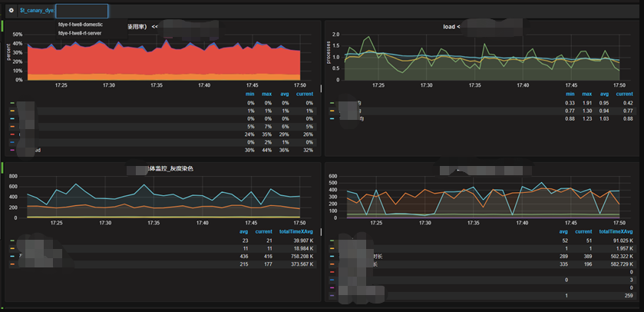Screen dimensions: 644x312
Task: Pick purple swatch in the 259 row
Action: click(x=332, y=295)
